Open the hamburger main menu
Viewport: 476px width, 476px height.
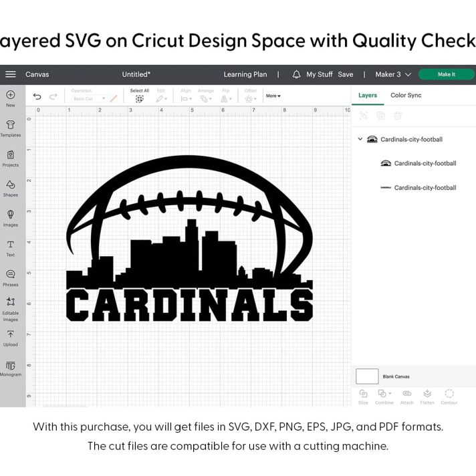(x=11, y=74)
